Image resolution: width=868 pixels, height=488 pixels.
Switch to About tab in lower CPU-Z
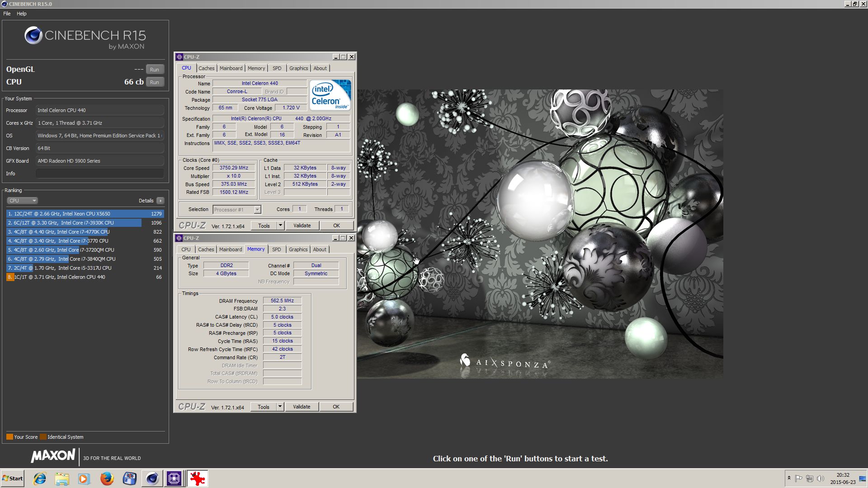(320, 249)
